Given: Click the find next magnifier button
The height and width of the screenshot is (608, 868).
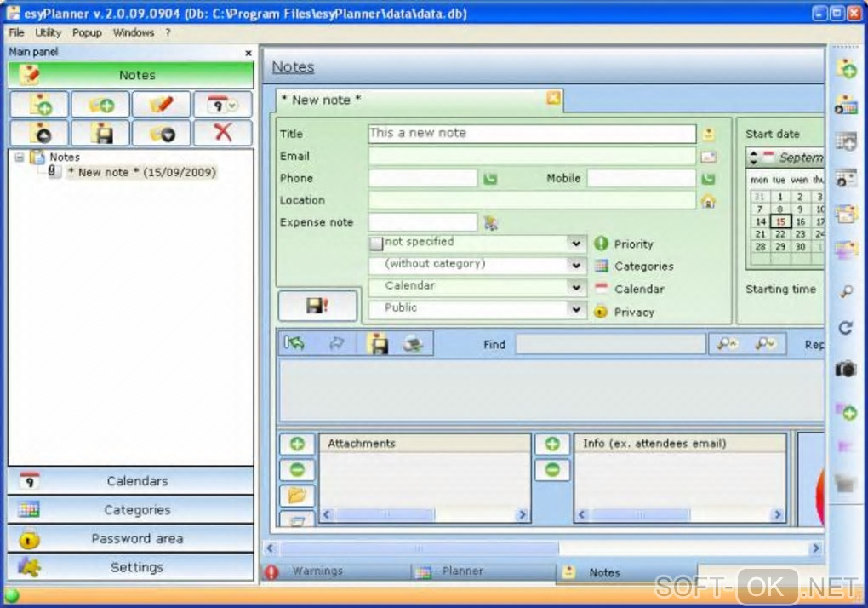Looking at the screenshot, I should (x=765, y=344).
